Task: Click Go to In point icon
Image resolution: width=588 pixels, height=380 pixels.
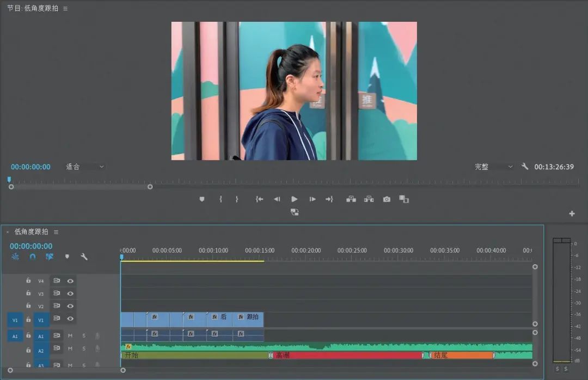Action: [259, 199]
